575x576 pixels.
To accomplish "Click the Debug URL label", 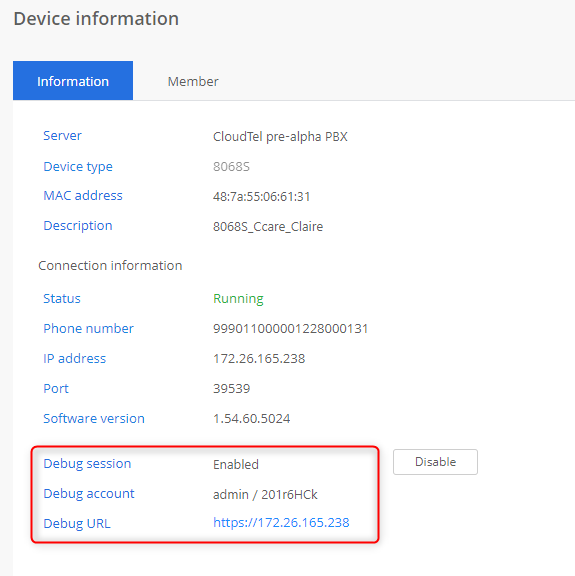I will tap(77, 523).
